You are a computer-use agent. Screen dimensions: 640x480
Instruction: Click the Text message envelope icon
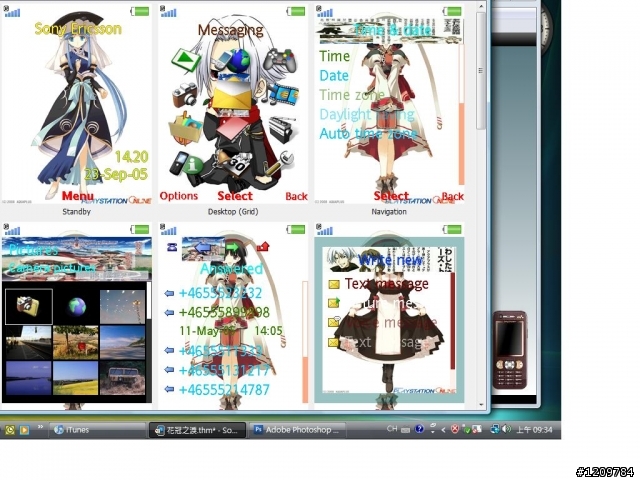point(334,284)
